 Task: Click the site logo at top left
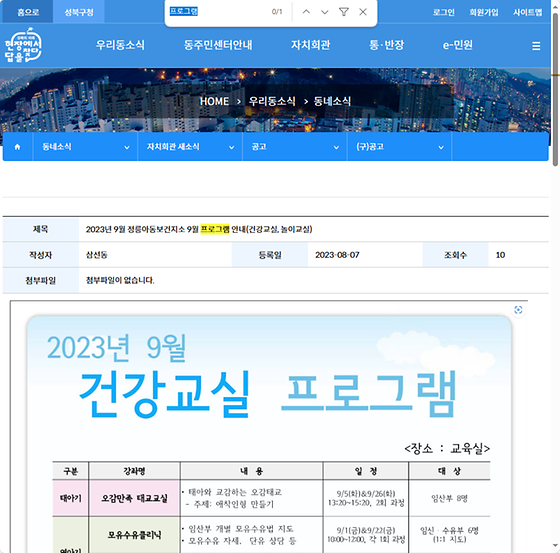tap(23, 45)
